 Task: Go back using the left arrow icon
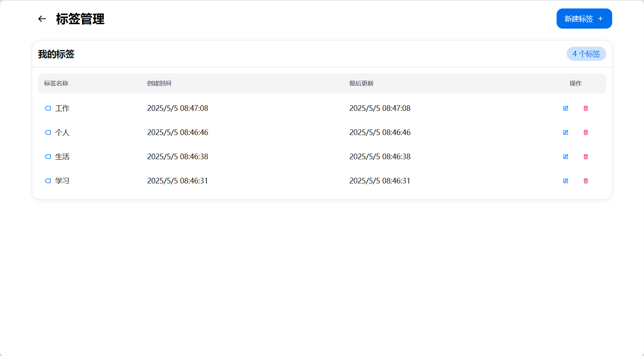pos(42,19)
